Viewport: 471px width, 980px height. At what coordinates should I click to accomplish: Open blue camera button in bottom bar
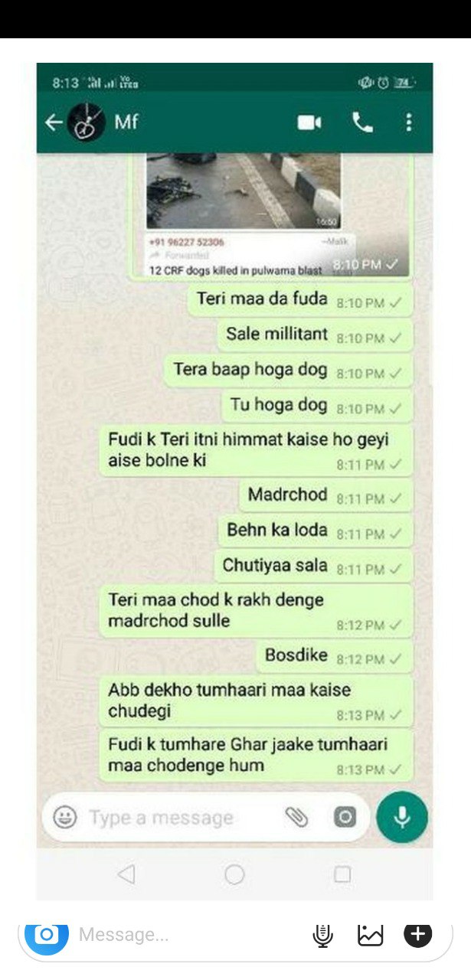[x=47, y=935]
